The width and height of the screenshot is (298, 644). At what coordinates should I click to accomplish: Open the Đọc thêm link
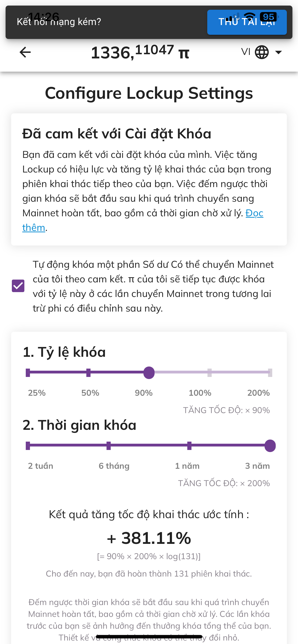(254, 213)
